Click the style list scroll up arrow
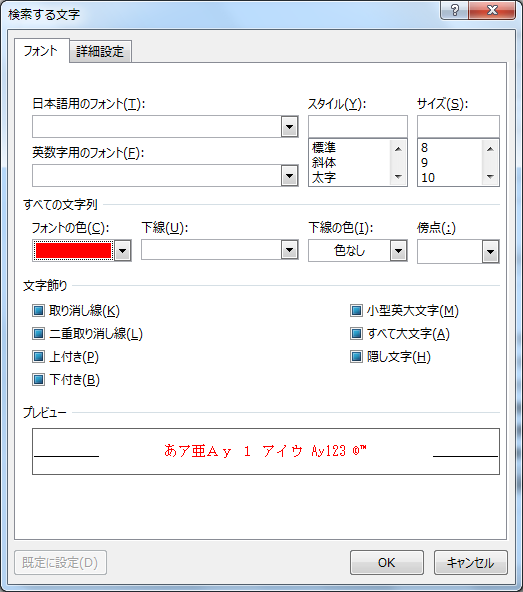 pos(398,149)
